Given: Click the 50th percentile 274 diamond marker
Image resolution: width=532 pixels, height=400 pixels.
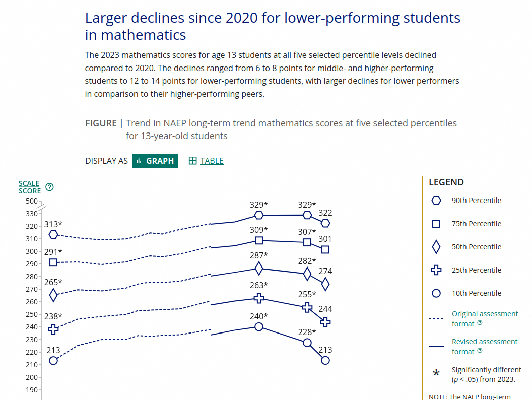Looking at the screenshot, I should (325, 284).
